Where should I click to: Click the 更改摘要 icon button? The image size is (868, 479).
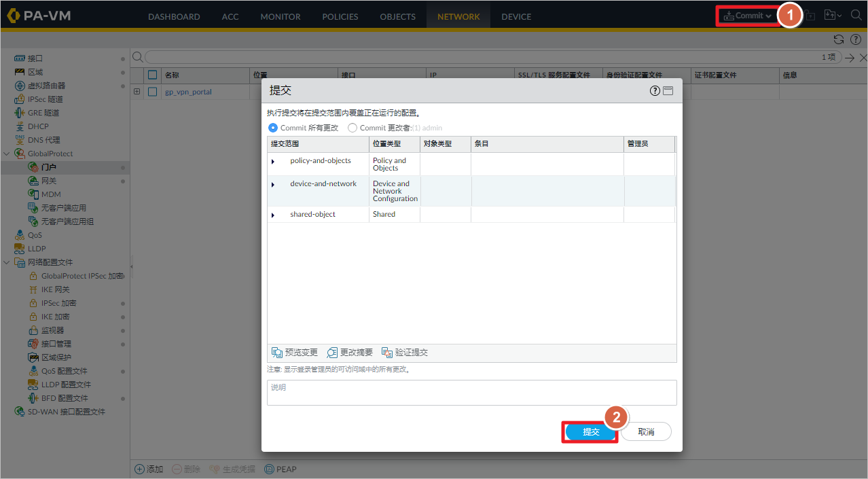332,353
